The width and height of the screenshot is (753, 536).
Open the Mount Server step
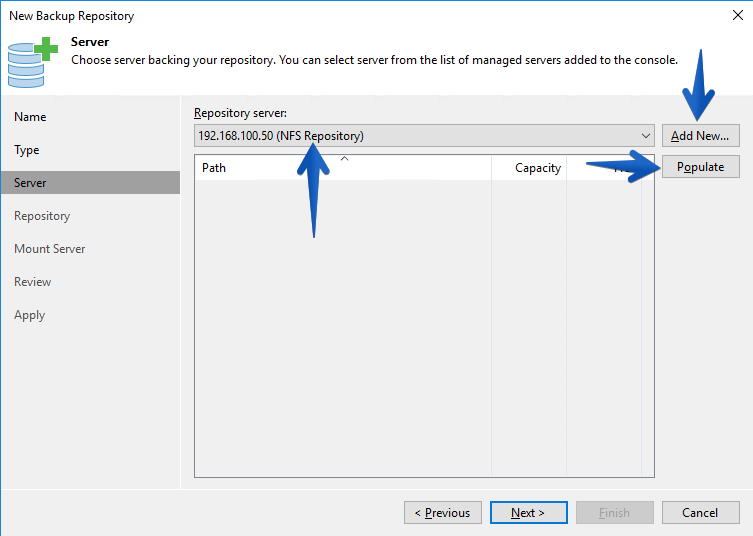(49, 249)
